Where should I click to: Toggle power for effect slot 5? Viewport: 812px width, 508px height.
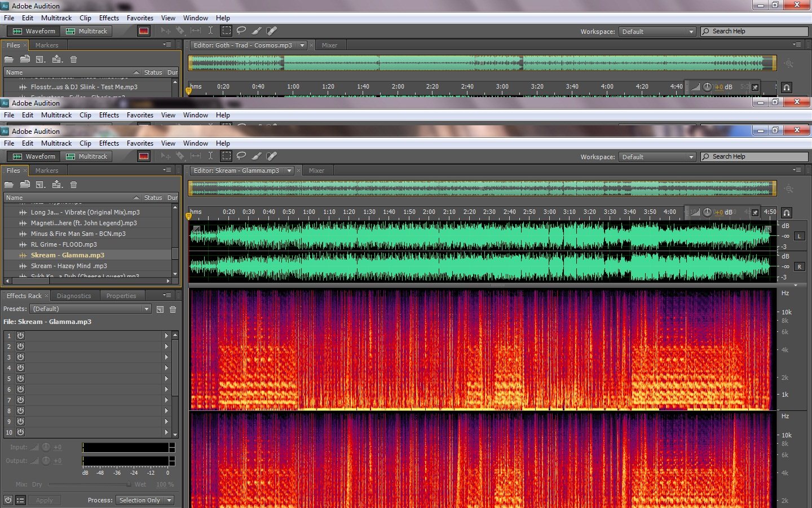(x=20, y=379)
